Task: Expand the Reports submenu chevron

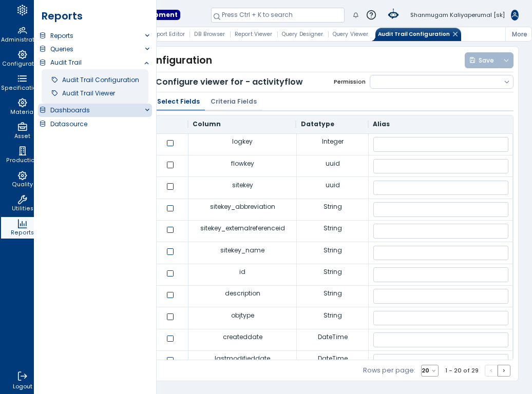Action: [x=147, y=35]
